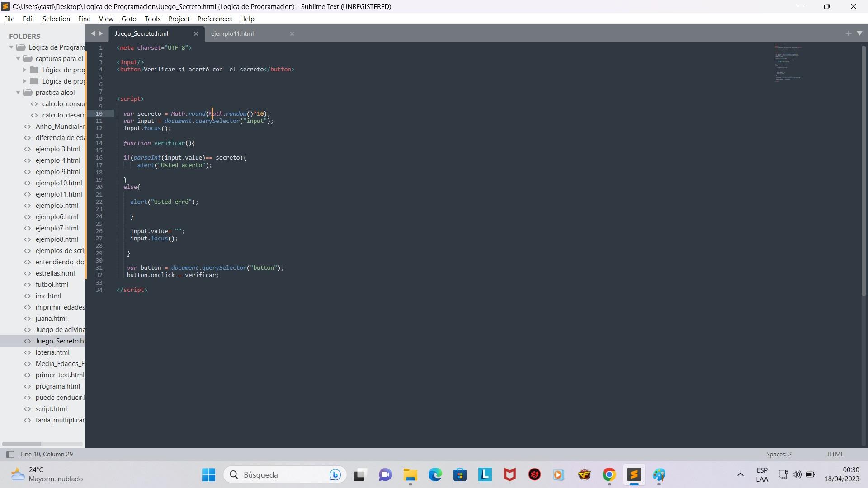Viewport: 868px width, 488px height.
Task: Open the tab list dropdown arrow
Action: (x=859, y=33)
